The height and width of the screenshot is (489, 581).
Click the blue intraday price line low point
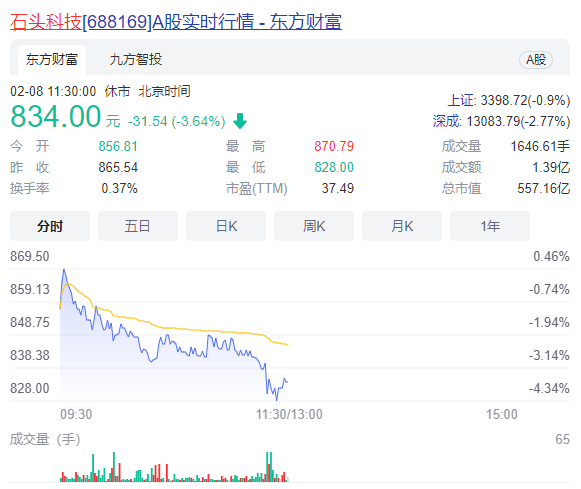(276, 399)
